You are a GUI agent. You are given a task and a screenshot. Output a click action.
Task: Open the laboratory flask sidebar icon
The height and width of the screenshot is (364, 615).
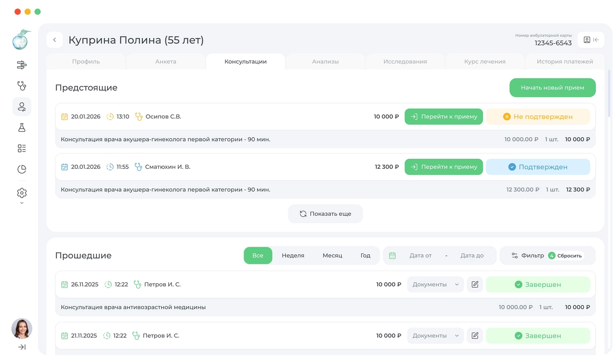click(22, 128)
